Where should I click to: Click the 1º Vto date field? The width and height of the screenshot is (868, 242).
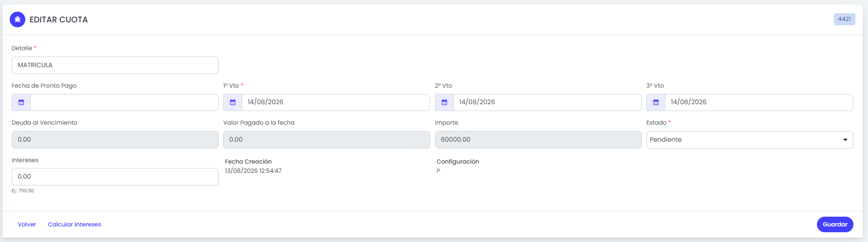tap(336, 102)
